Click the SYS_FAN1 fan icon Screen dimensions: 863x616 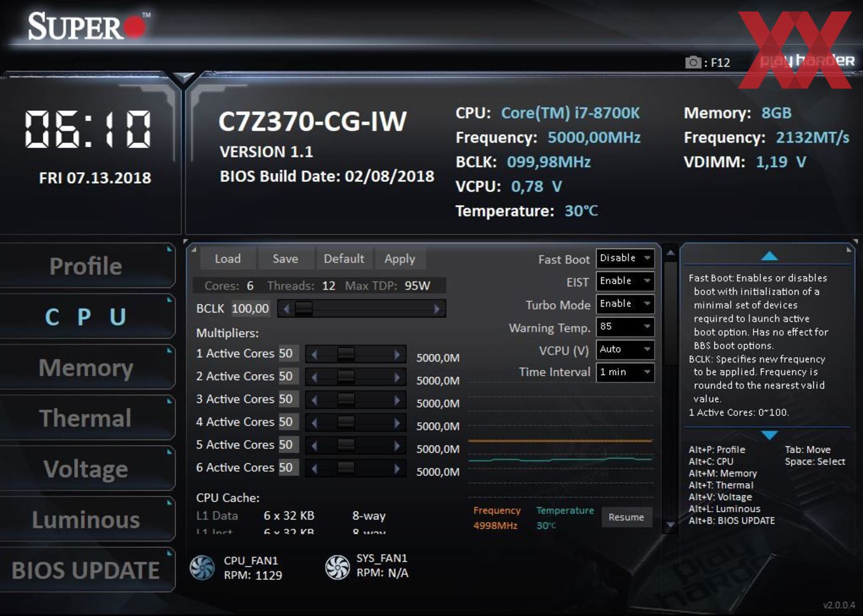338,567
